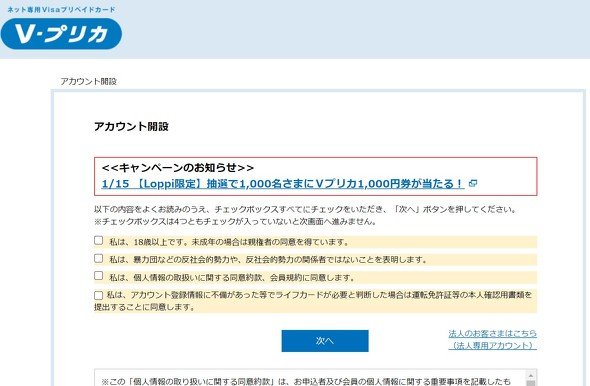
Task: Click the blue 次へ button
Action: [325, 341]
